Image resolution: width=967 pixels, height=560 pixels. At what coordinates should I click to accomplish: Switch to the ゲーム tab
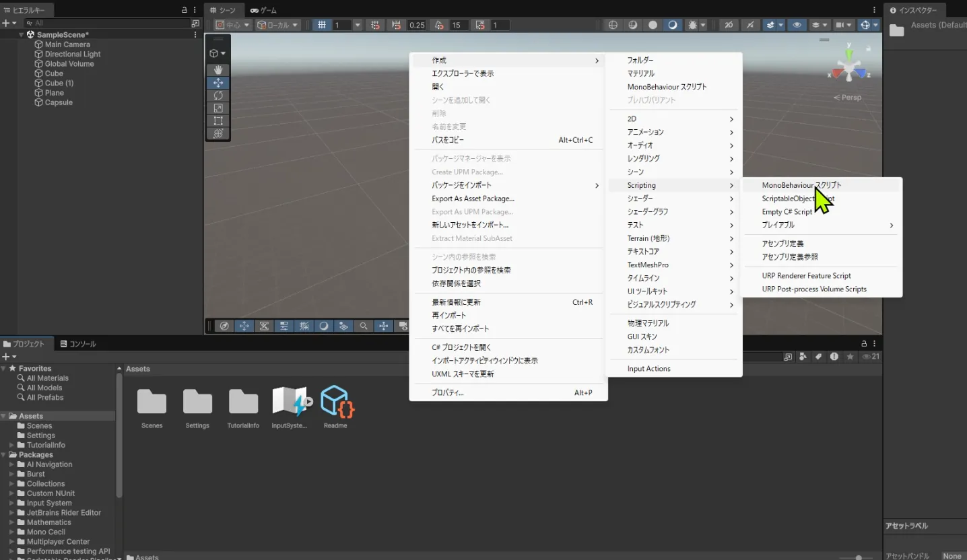263,10
